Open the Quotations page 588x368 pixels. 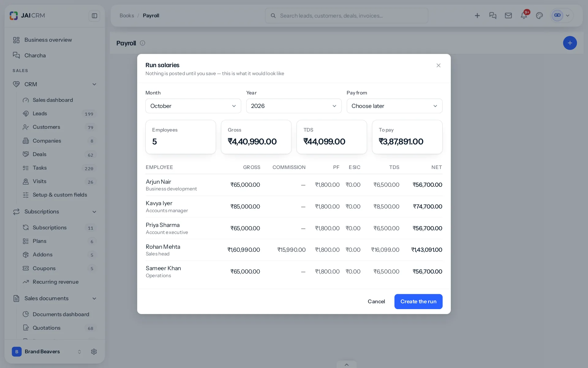click(59, 328)
